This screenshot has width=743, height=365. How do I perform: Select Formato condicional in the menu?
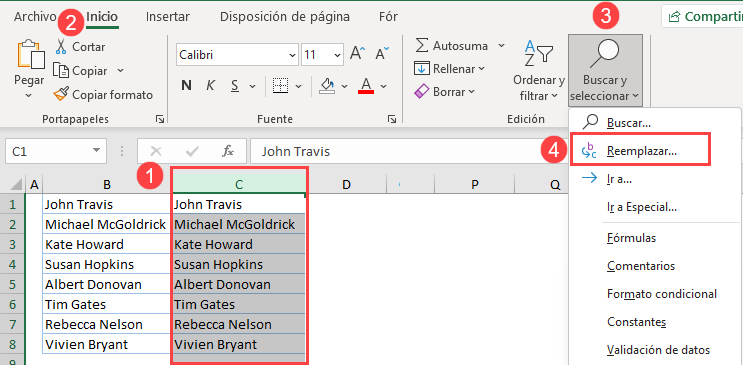pyautogui.click(x=655, y=294)
